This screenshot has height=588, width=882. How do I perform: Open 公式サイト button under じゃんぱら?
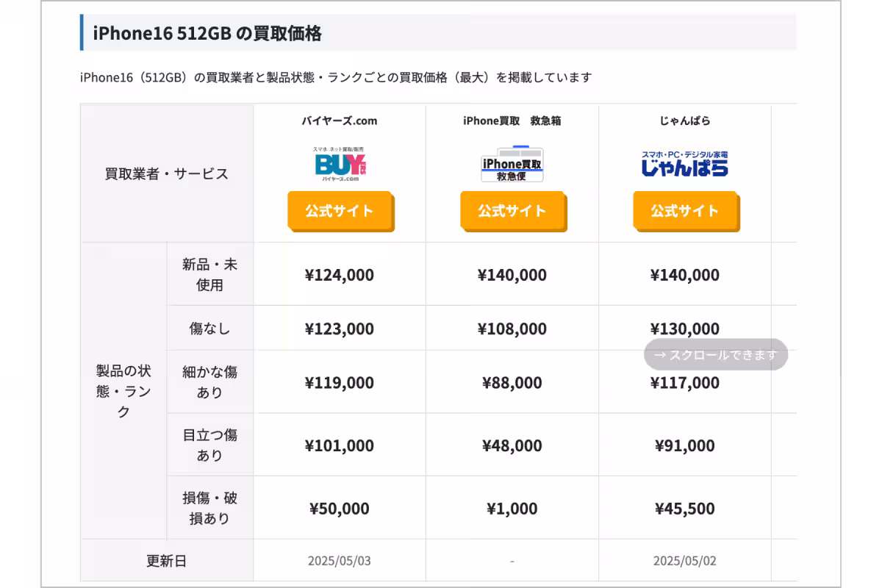tap(684, 211)
